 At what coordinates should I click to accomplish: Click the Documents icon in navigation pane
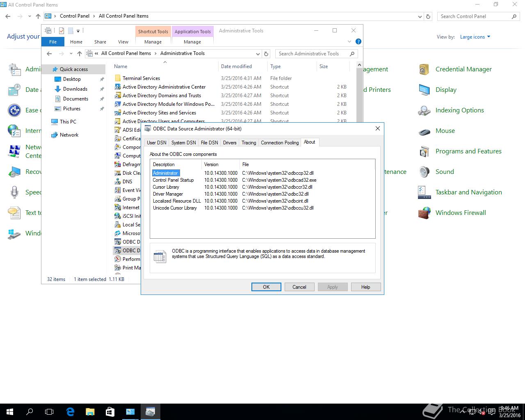pyautogui.click(x=58, y=99)
